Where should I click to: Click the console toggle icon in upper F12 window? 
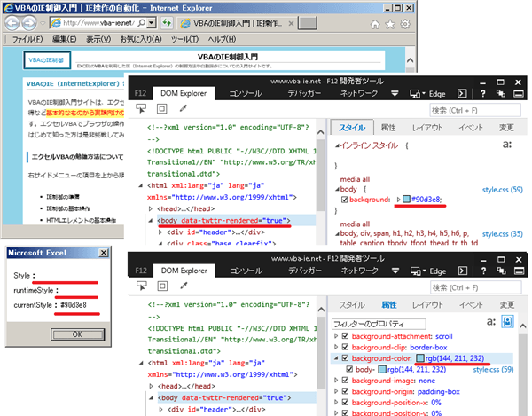point(462,93)
